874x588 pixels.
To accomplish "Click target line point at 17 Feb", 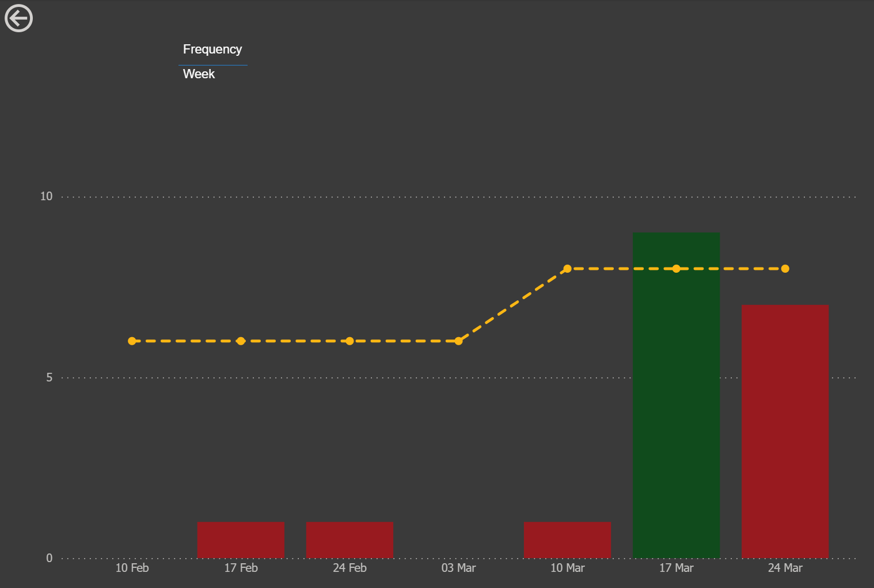I will click(241, 341).
